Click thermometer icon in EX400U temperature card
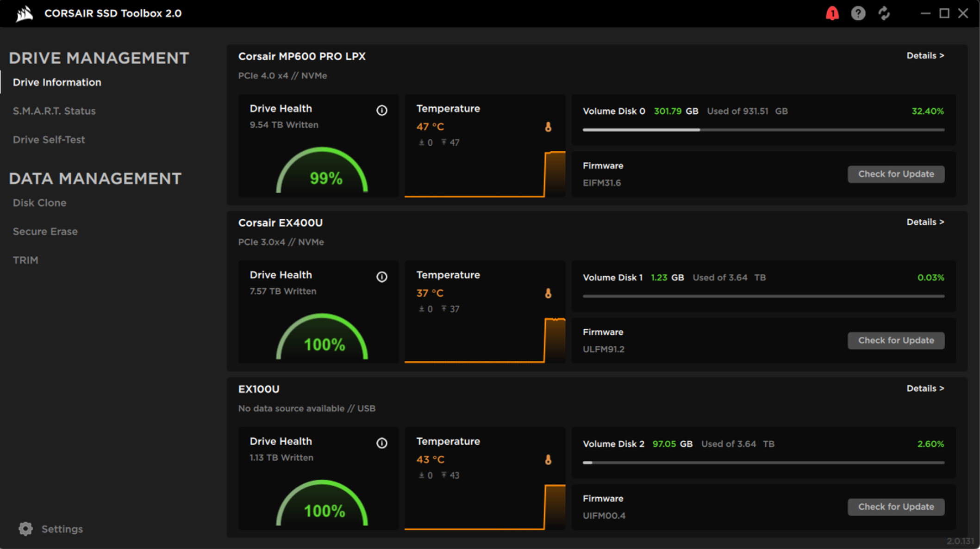980x549 pixels. pos(548,293)
